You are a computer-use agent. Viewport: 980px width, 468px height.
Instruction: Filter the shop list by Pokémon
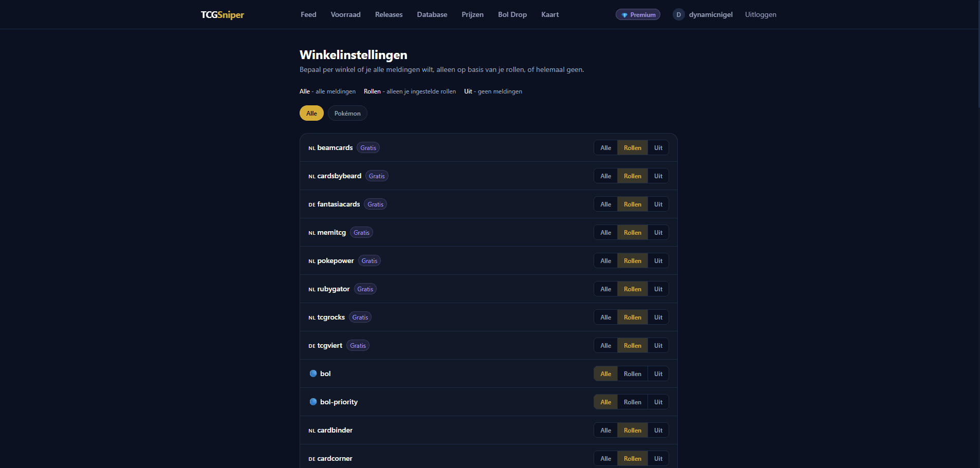click(347, 114)
